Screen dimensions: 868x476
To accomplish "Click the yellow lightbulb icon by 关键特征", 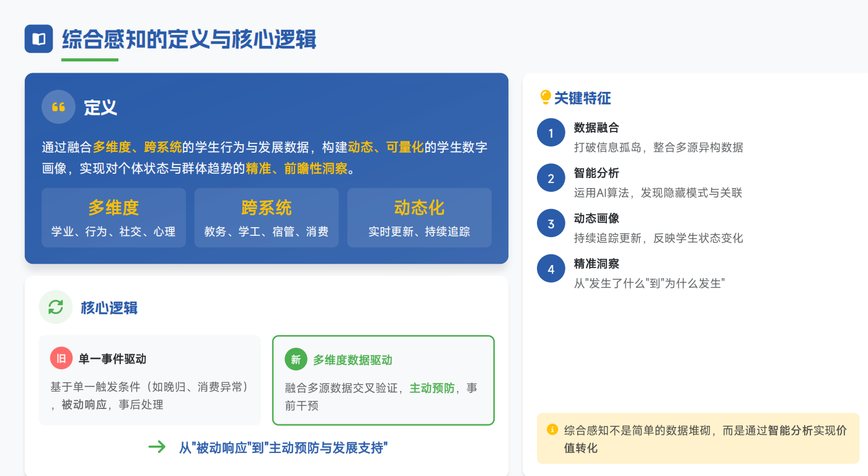I will click(545, 97).
